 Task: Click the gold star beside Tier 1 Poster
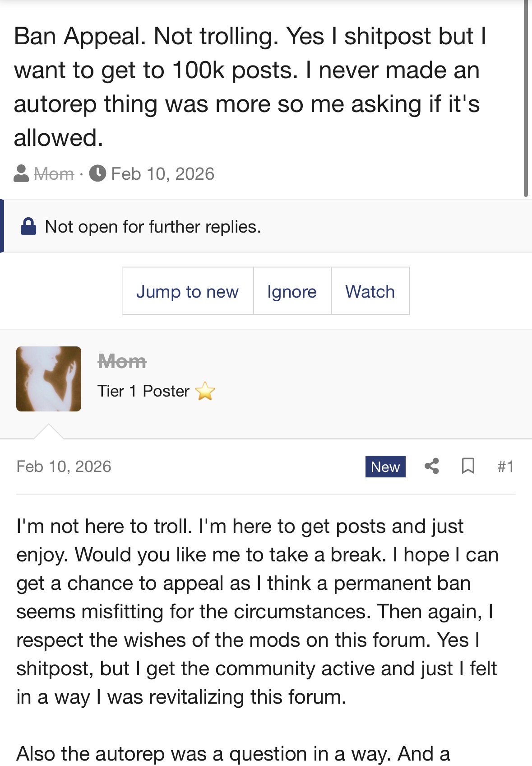[205, 391]
